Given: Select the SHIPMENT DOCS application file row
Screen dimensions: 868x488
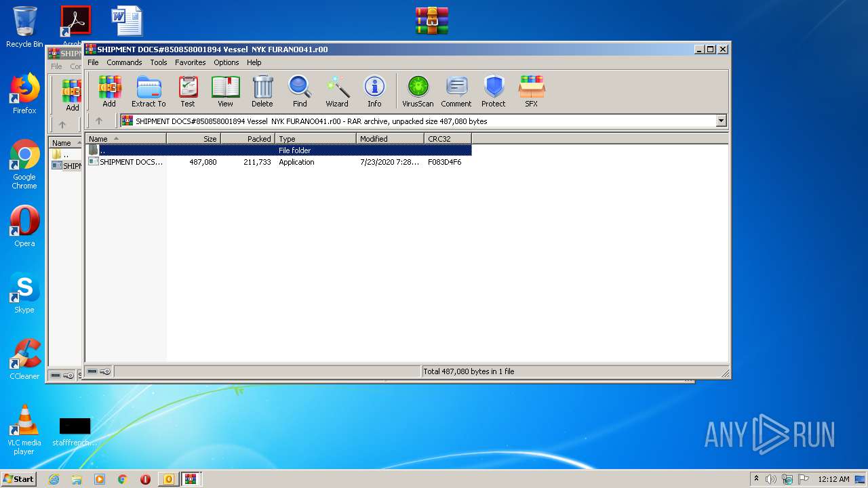Looking at the screenshot, I should click(279, 162).
